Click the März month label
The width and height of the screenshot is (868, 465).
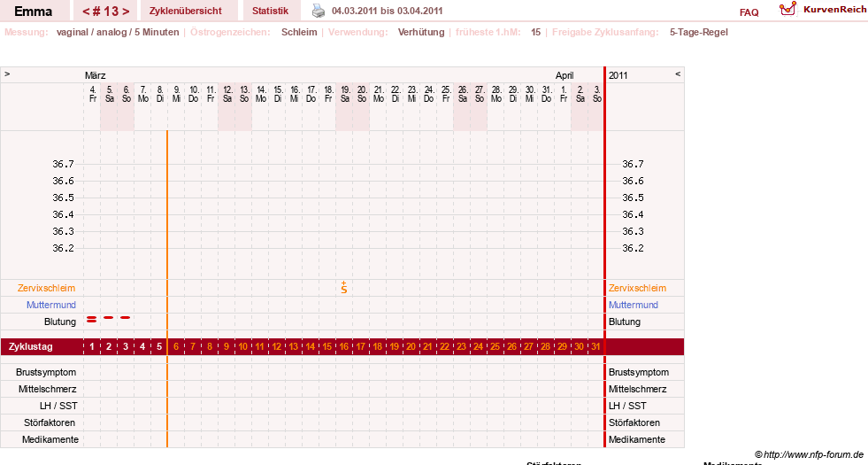(x=96, y=75)
